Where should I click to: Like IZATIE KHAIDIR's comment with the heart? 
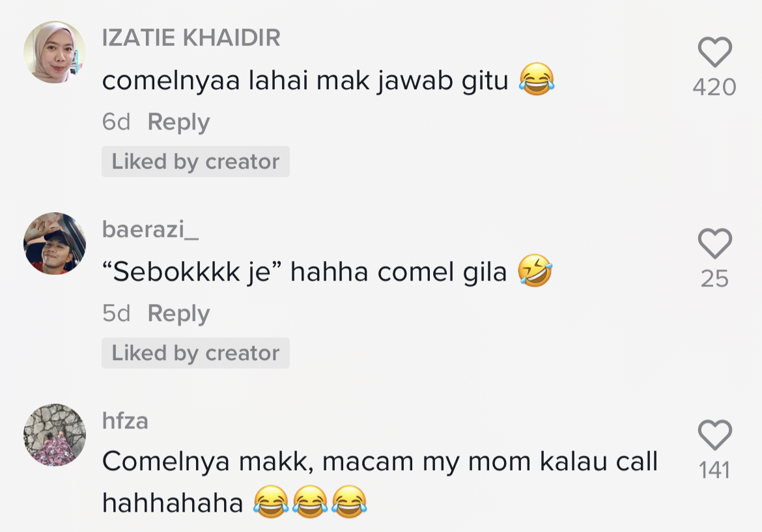click(x=714, y=52)
